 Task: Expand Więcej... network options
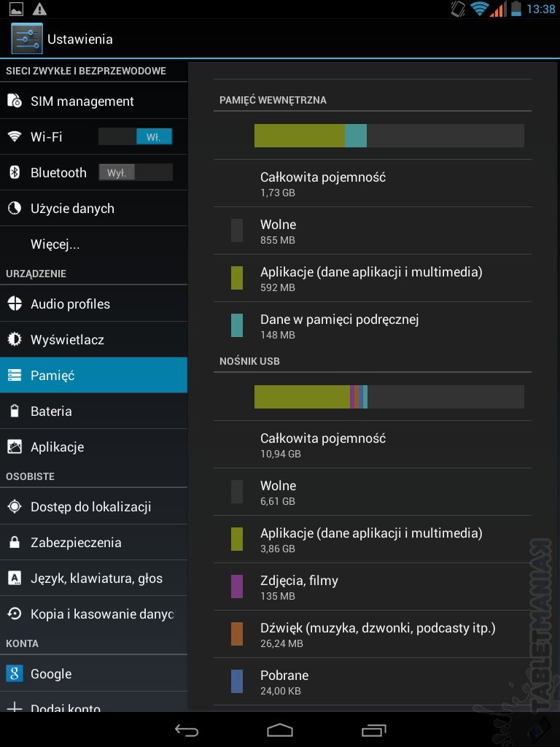click(x=55, y=244)
